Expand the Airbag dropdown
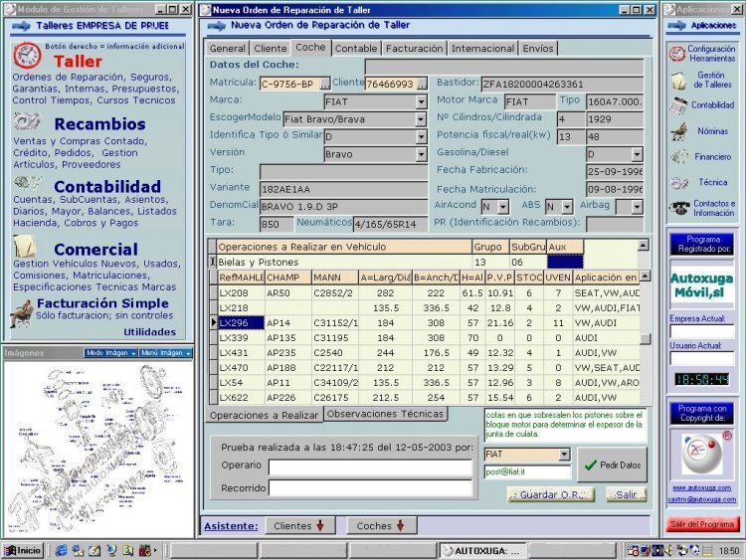This screenshot has height=560, width=746. tap(637, 207)
